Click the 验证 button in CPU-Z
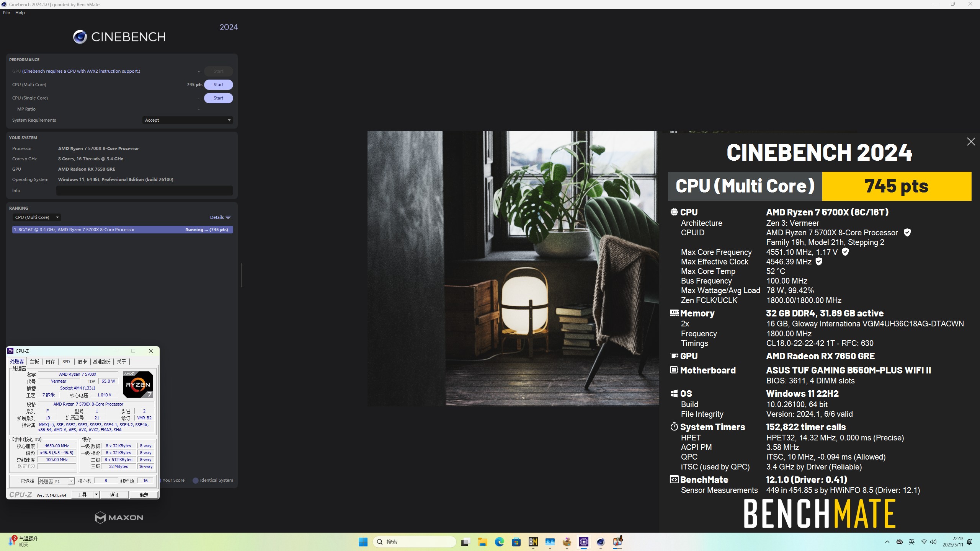 pos(114,495)
